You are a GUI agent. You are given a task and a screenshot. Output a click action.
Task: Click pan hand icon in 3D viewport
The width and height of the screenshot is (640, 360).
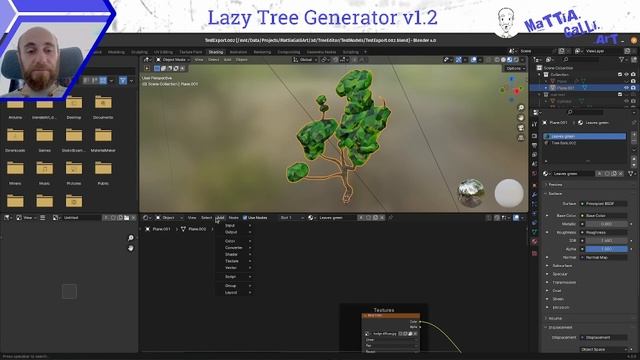tap(521, 118)
